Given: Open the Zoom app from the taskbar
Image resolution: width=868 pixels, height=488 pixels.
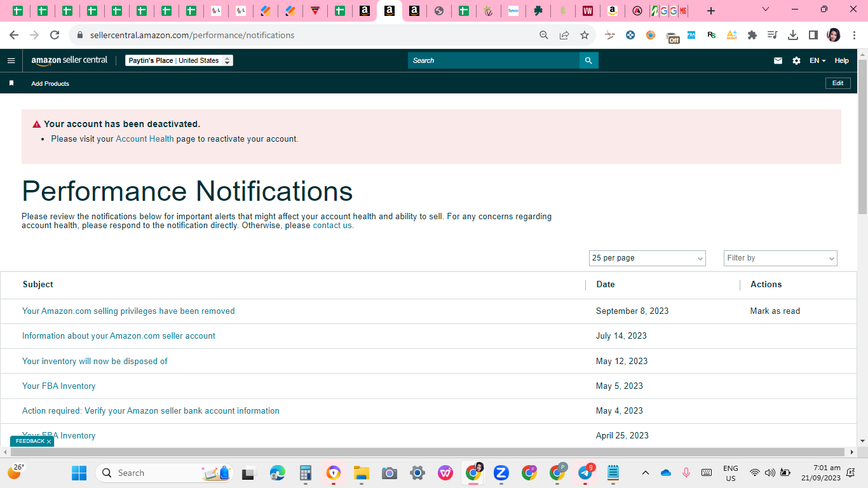Looking at the screenshot, I should [x=501, y=473].
